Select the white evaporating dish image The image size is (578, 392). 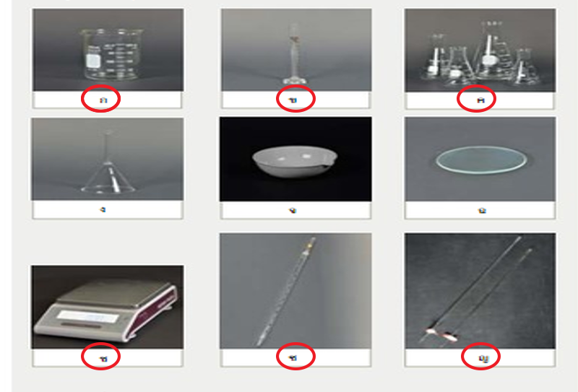[x=296, y=159]
